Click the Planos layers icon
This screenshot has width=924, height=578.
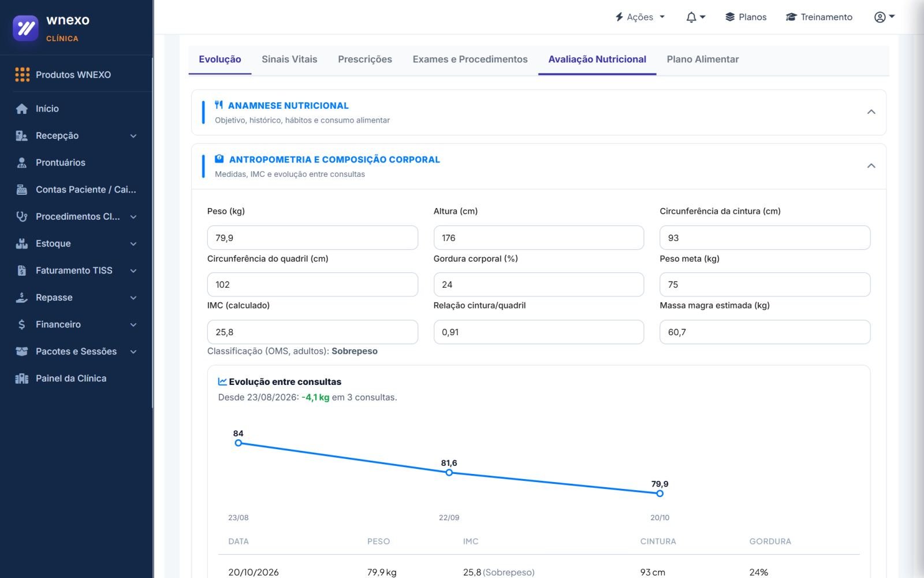(x=730, y=17)
